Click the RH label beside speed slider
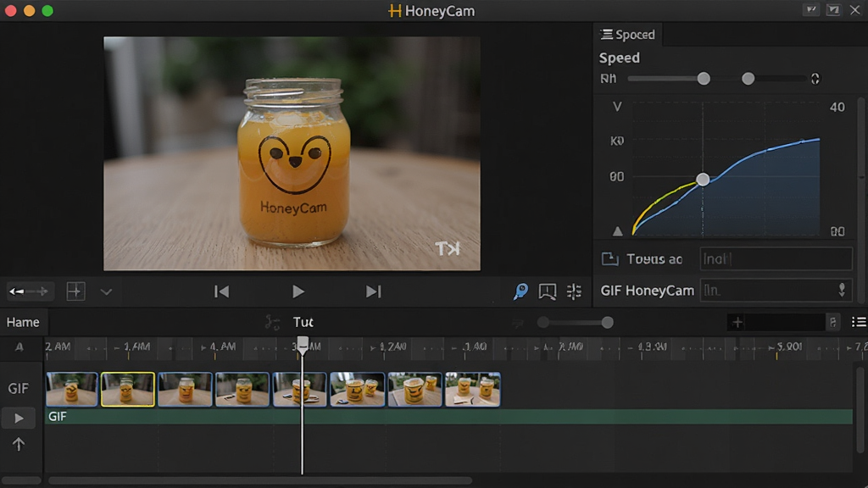 pos(609,79)
